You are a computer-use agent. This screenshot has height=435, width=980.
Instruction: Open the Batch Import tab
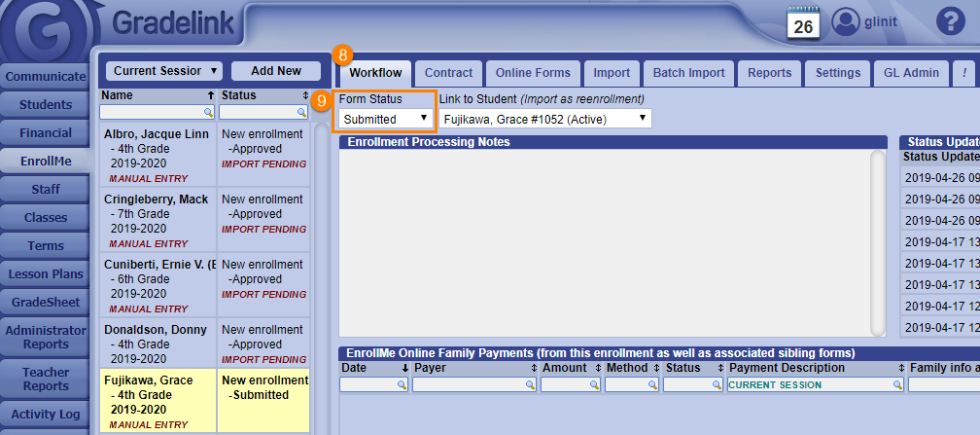tap(688, 73)
